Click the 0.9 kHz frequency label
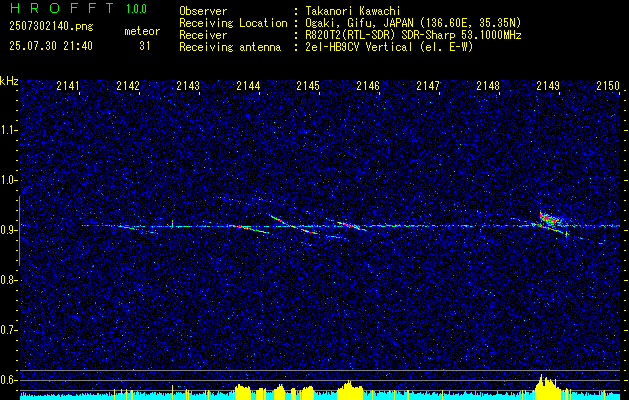The height and width of the screenshot is (400, 629). pyautogui.click(x=8, y=230)
